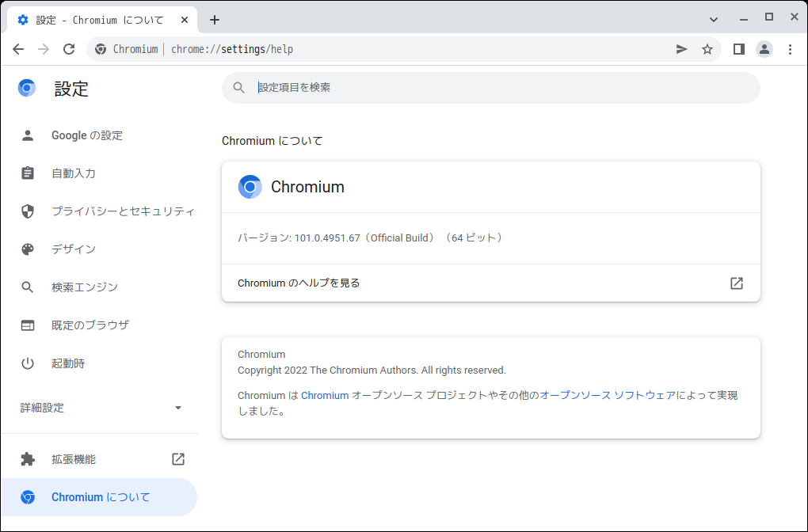Click the Chromium icon beside Chromium について
The width and height of the screenshot is (808, 532).
pos(28,497)
